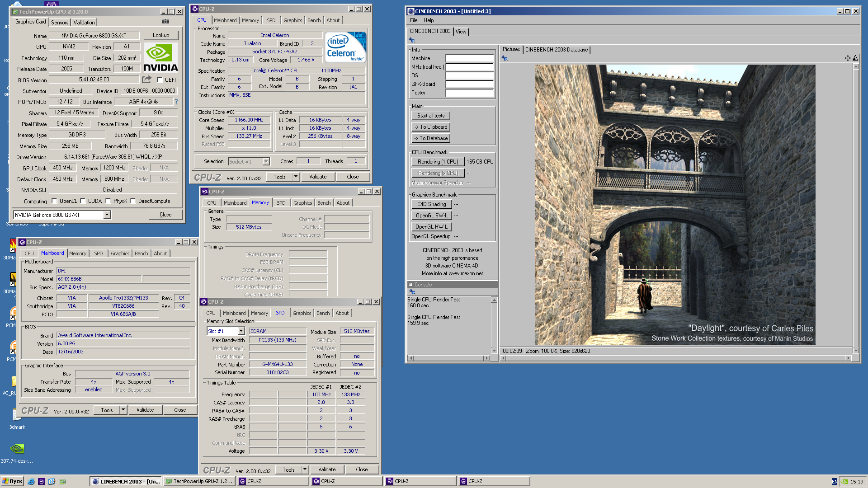Click the green quick launch icon after the refresh icon
The width and height of the screenshot is (868, 488).
[x=63, y=482]
